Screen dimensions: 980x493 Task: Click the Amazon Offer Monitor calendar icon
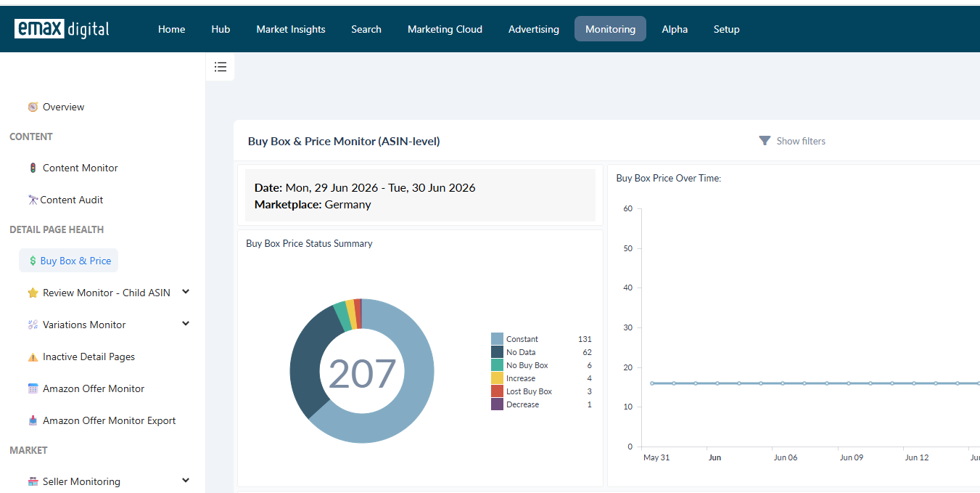tap(33, 388)
